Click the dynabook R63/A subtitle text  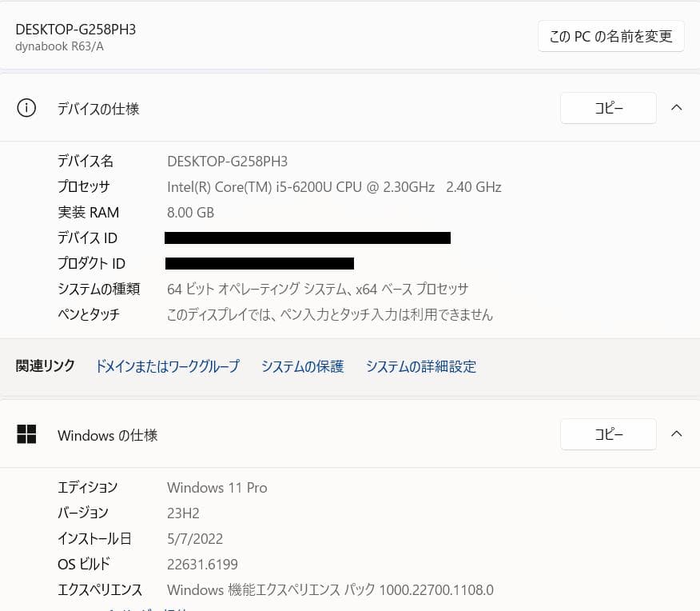point(60,46)
